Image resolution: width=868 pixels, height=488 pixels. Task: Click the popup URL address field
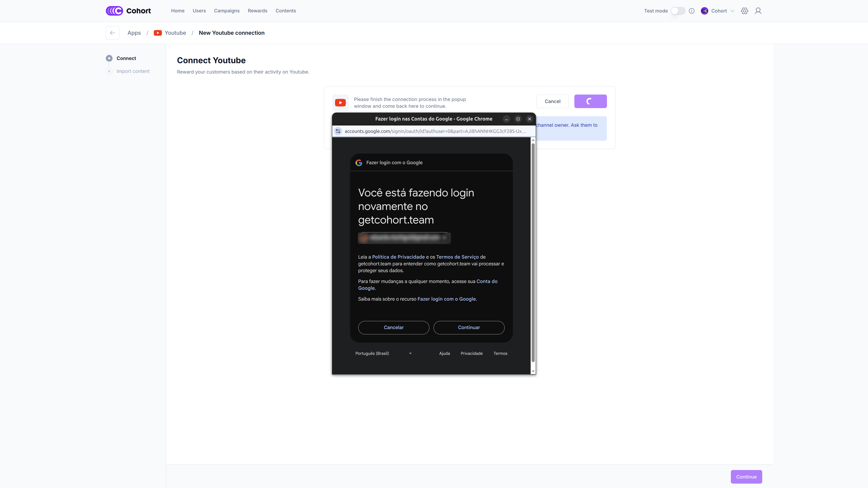(435, 131)
